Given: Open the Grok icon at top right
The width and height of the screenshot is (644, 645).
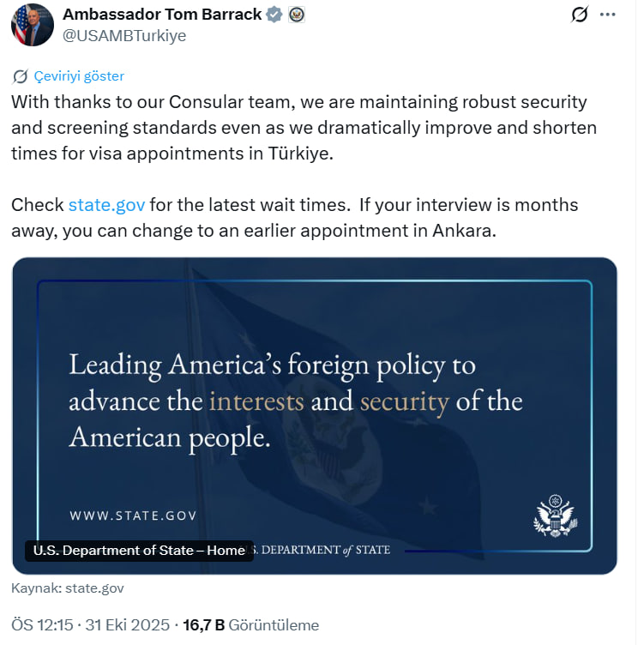Looking at the screenshot, I should point(580,15).
